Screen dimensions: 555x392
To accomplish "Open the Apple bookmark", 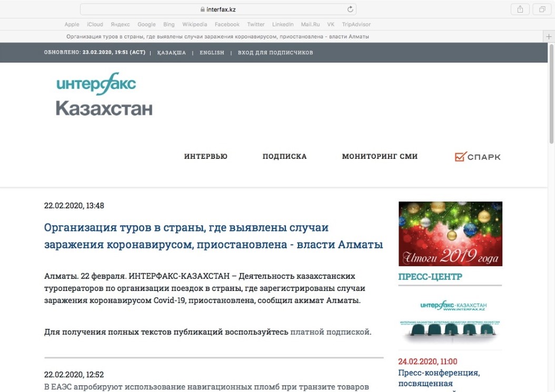I will tap(72, 24).
